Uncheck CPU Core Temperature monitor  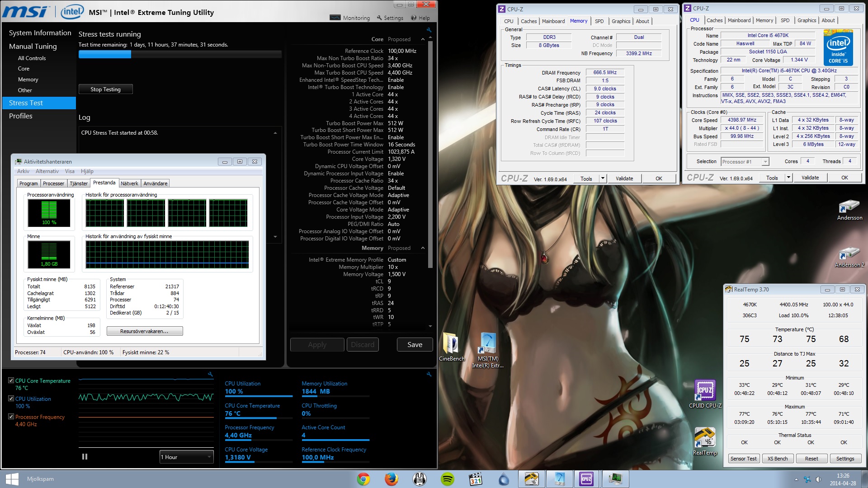(11, 380)
